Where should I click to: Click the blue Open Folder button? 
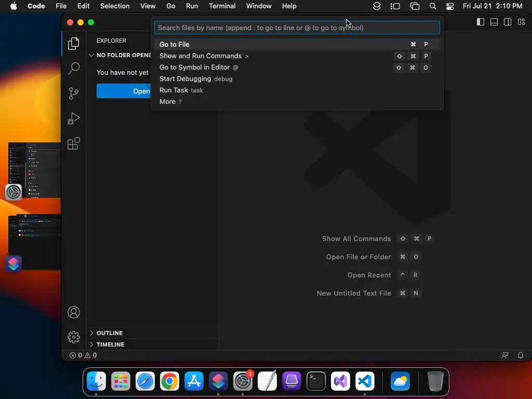(x=124, y=91)
